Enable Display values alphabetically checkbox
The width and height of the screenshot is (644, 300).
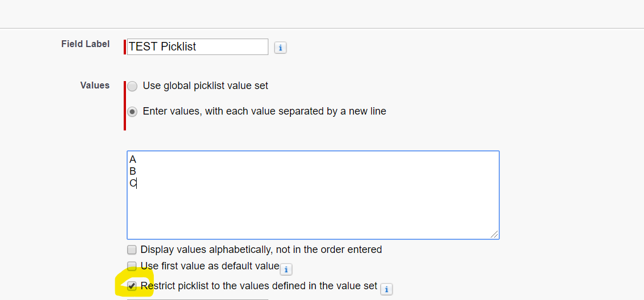click(132, 250)
